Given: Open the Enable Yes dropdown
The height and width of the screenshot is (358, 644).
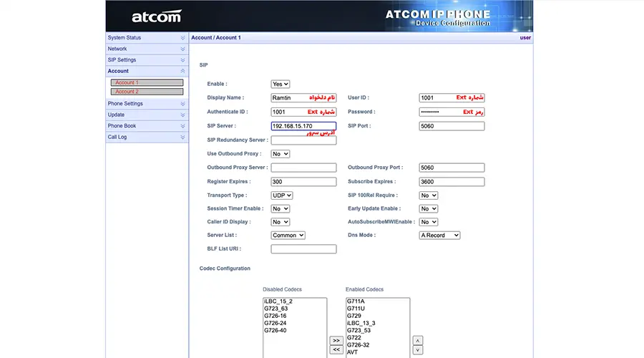Looking at the screenshot, I should click(x=280, y=84).
